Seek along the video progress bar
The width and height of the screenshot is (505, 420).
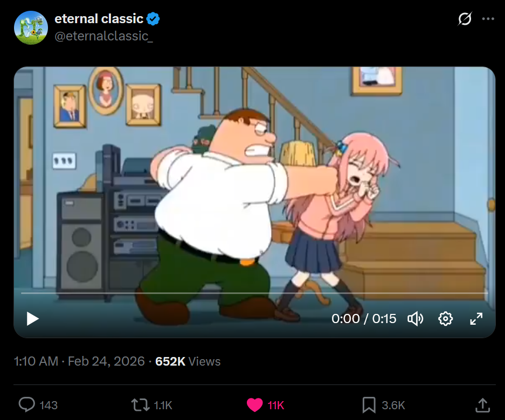[x=254, y=293]
